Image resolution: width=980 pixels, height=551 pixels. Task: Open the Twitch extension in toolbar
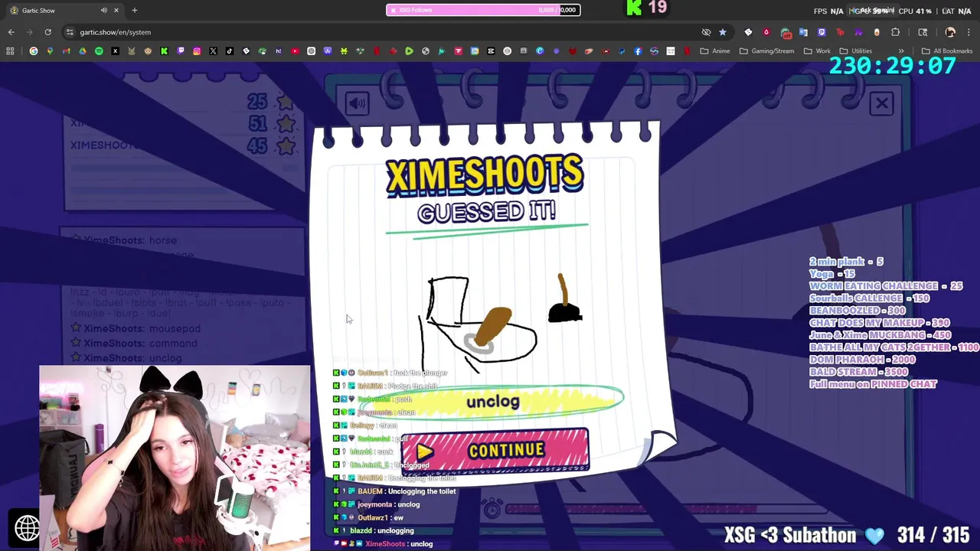click(x=822, y=32)
